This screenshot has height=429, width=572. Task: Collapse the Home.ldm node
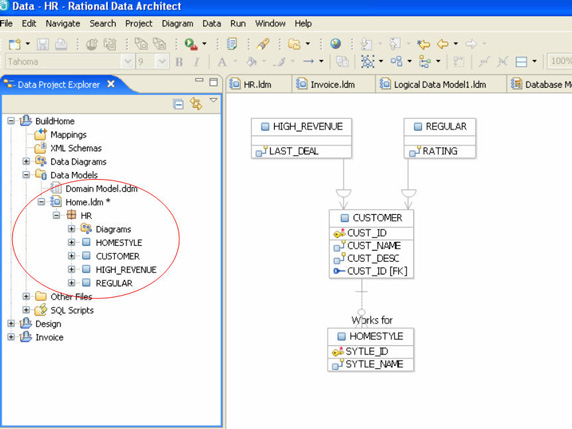coord(41,202)
